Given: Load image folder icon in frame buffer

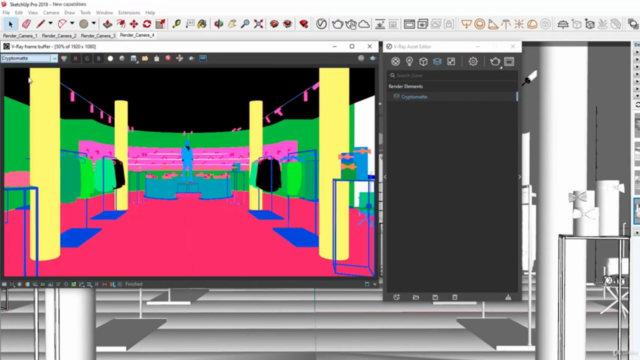Looking at the screenshot, I should click(145, 59).
